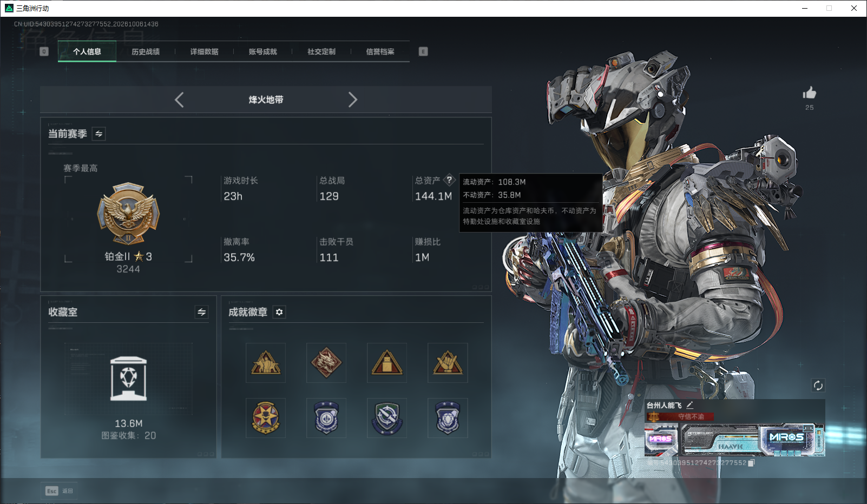
Task: Click the rotate character model icon
Action: coord(818,386)
